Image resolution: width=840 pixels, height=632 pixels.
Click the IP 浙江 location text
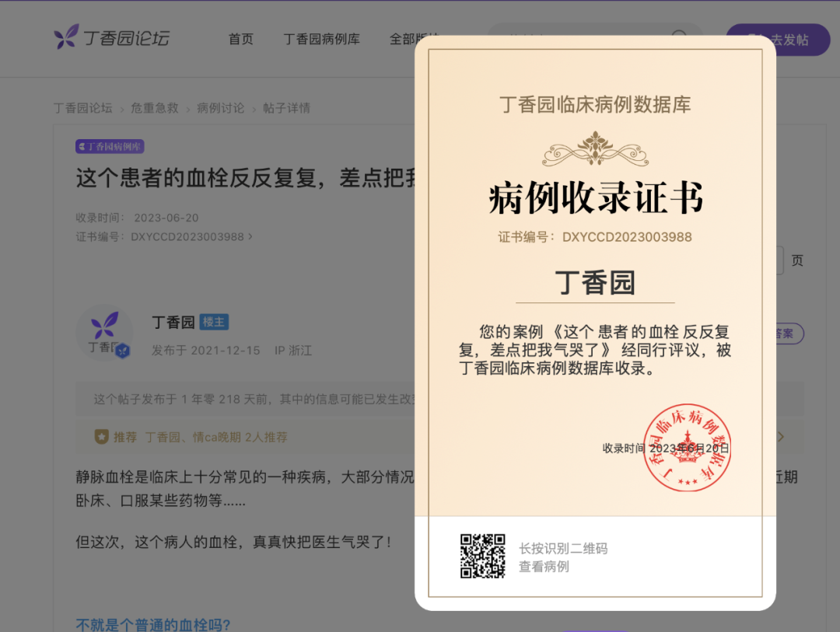[x=293, y=351]
